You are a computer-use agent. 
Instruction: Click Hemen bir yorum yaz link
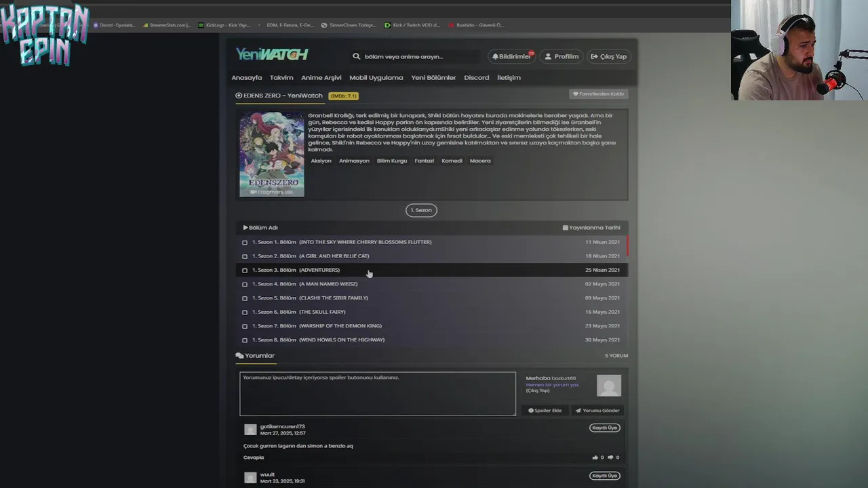[x=553, y=384]
